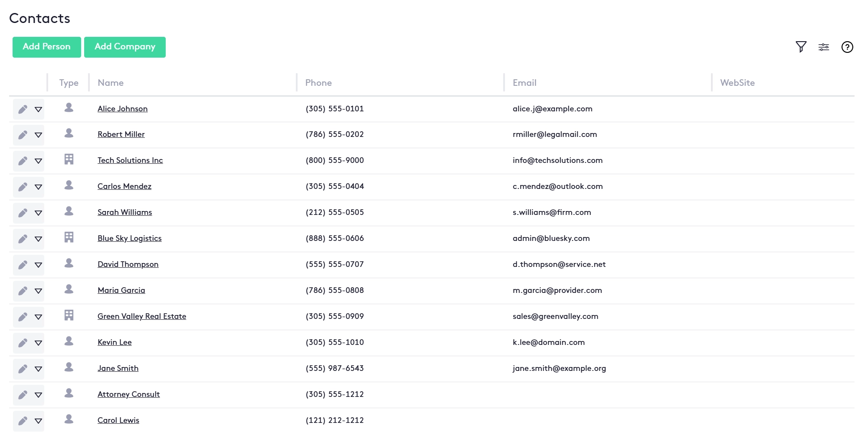Click the company icon for Blue Sky Logistics
The width and height of the screenshot is (868, 432).
[69, 237]
